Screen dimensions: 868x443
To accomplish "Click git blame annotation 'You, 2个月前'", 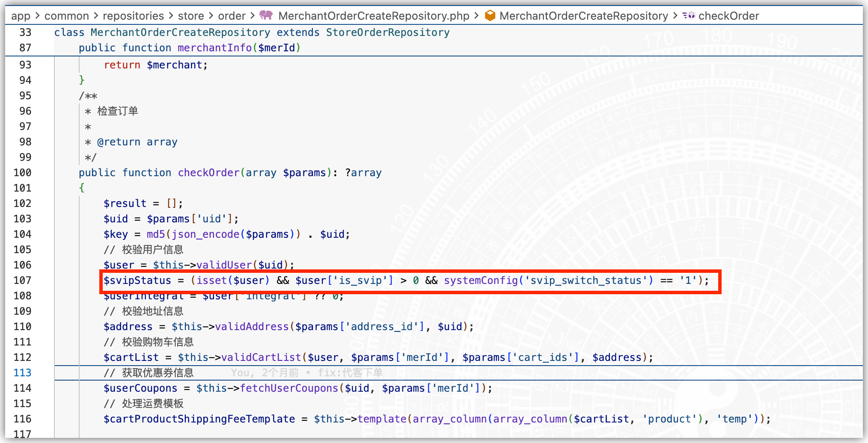I will [x=265, y=373].
